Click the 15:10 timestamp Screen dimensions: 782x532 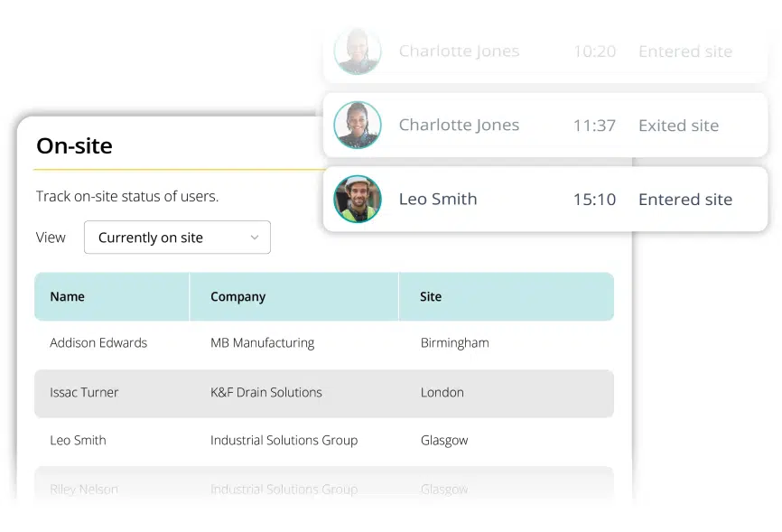click(x=594, y=200)
